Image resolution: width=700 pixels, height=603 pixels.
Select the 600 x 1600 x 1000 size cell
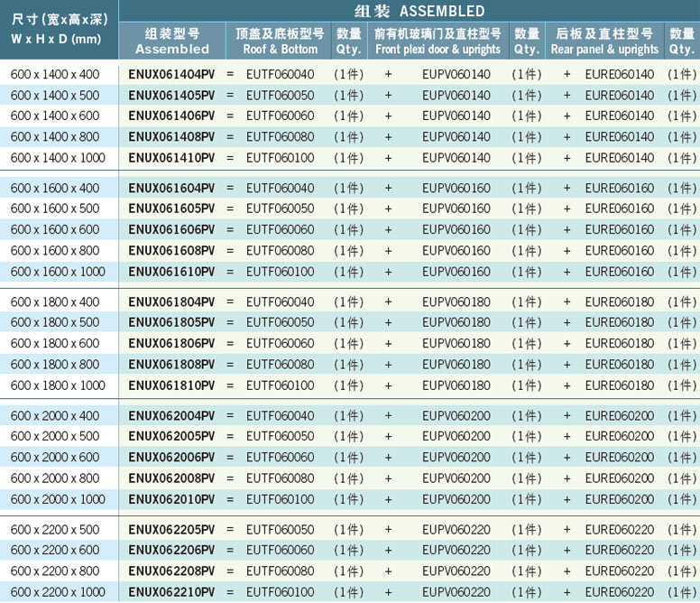[58, 272]
